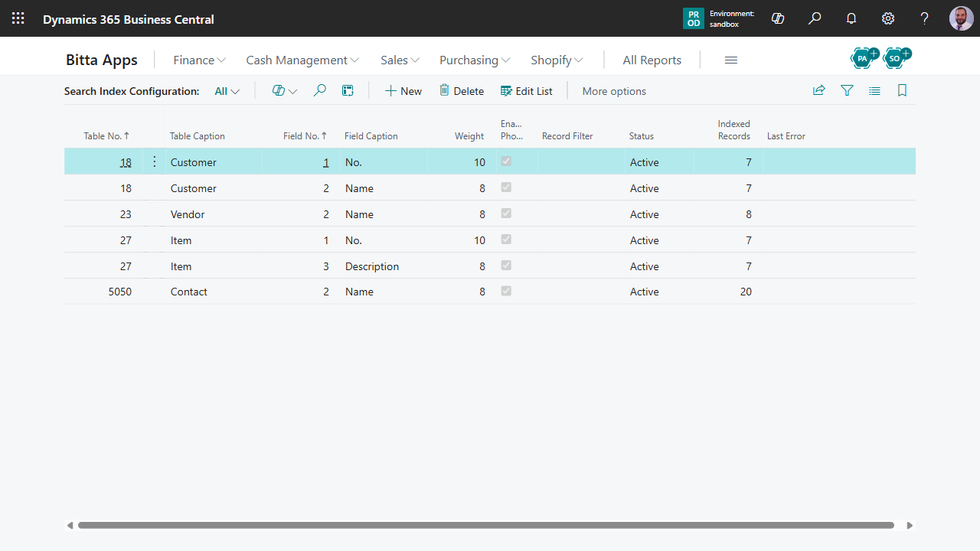Click the Weight column header
980x551 pixels.
tap(469, 135)
